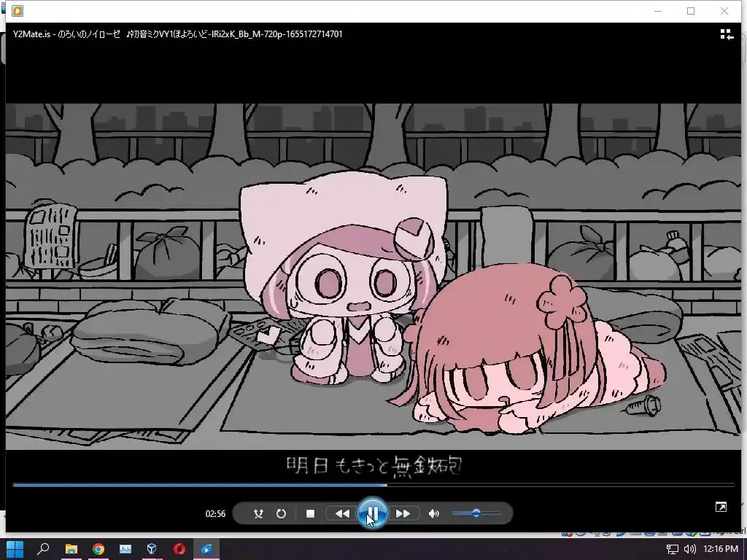Open File Explorer from the taskbar
Screen dimensions: 747x560
(71, 549)
